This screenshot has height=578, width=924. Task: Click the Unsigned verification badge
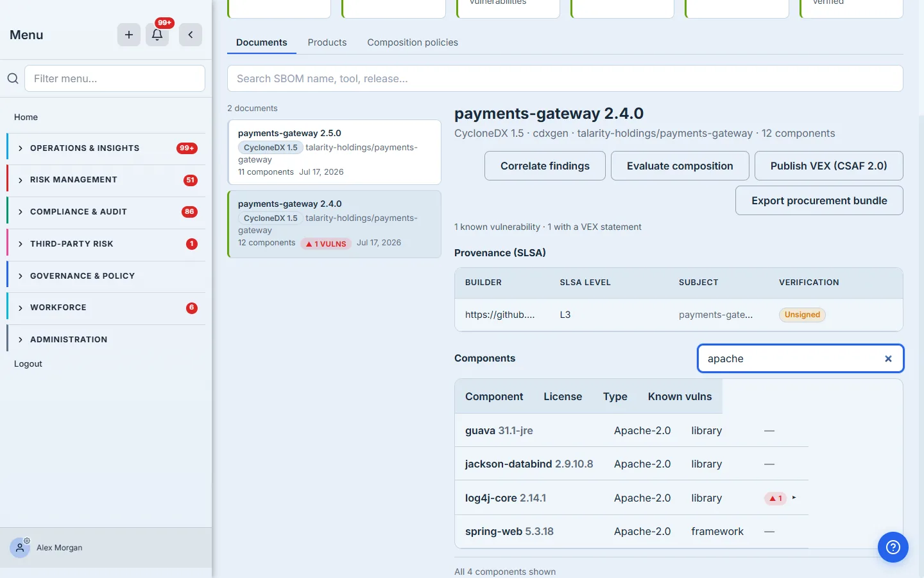coord(802,315)
